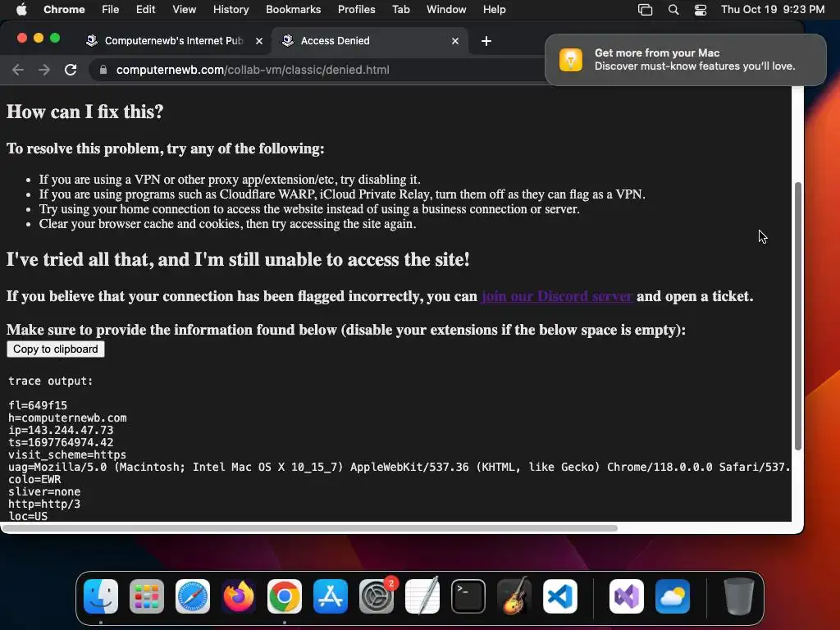Open Finder from the dock

tap(101, 596)
